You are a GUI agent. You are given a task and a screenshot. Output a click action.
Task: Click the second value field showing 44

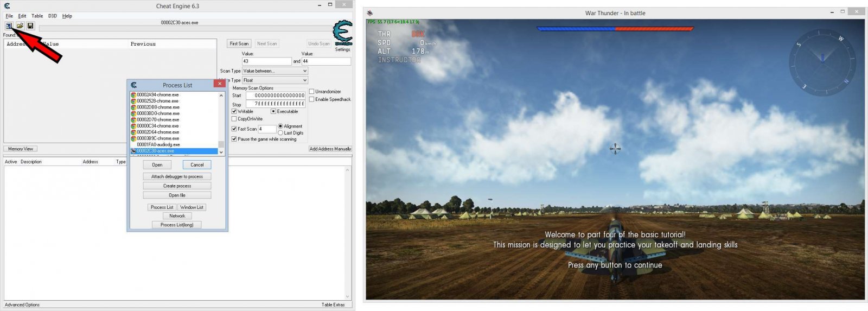click(326, 61)
